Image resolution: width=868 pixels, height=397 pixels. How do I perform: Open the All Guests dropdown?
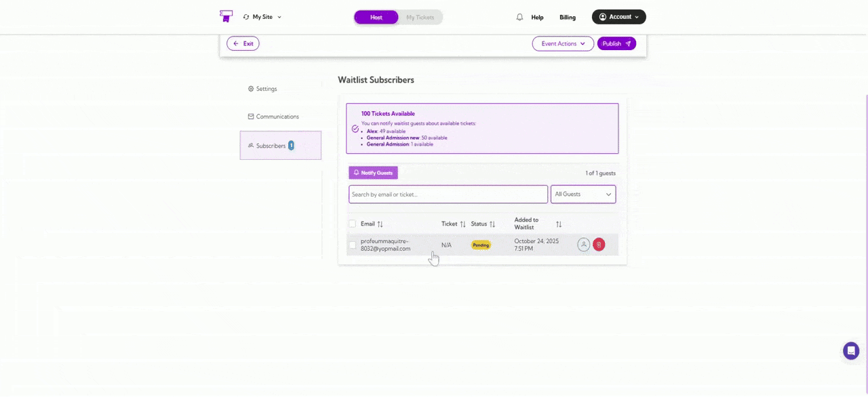582,194
